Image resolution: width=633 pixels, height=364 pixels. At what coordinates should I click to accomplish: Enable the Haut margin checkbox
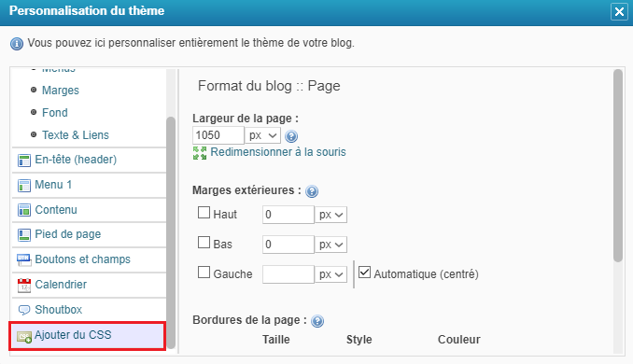coord(204,212)
